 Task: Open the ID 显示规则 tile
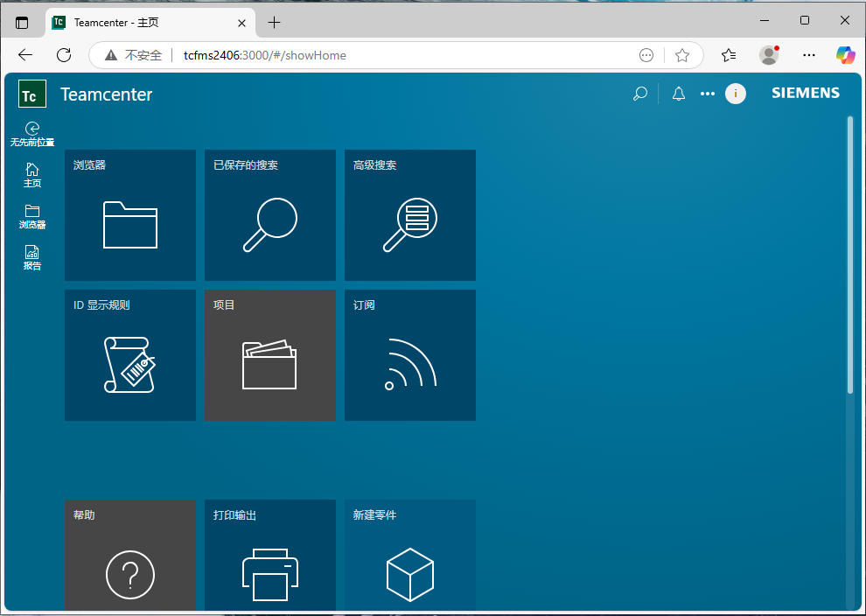click(x=130, y=354)
